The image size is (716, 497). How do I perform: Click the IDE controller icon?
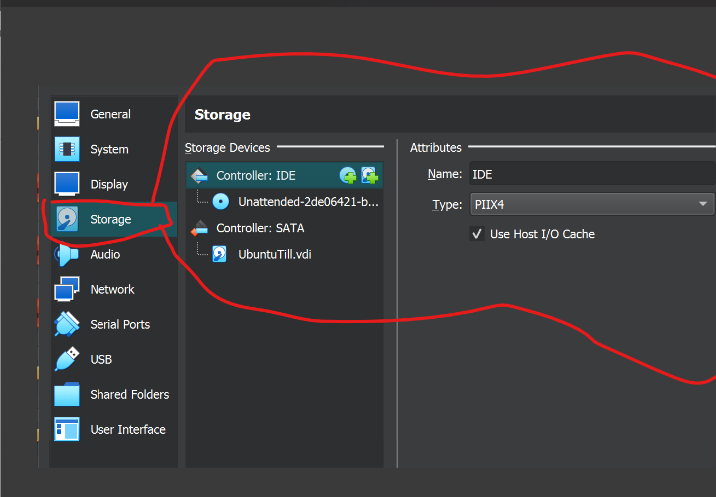pyautogui.click(x=199, y=175)
